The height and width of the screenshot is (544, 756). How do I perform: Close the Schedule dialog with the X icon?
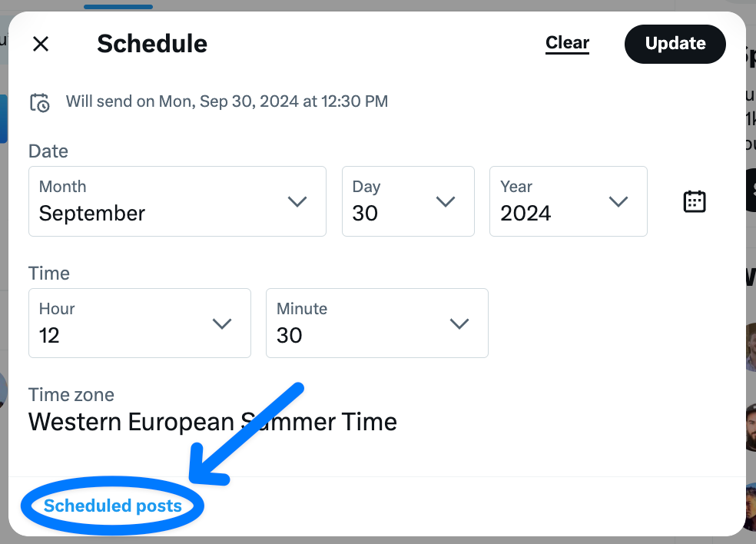click(x=40, y=44)
